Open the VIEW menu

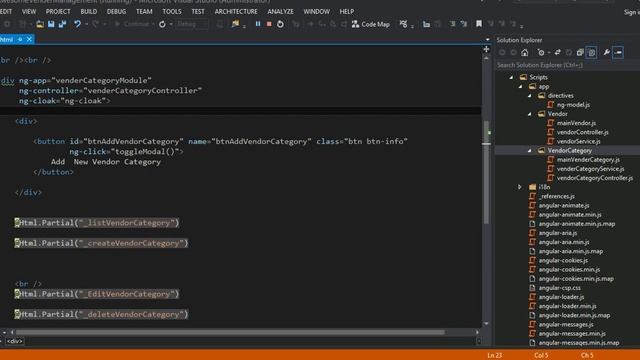point(29,12)
